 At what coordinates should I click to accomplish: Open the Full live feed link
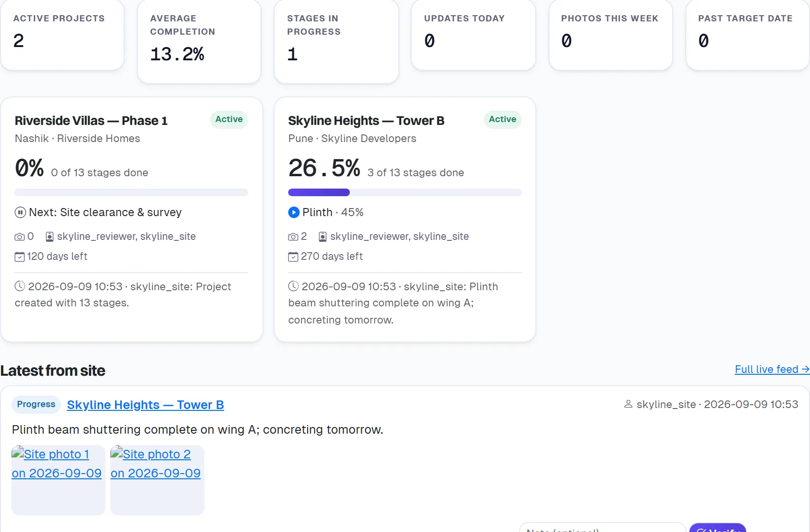[x=772, y=369]
